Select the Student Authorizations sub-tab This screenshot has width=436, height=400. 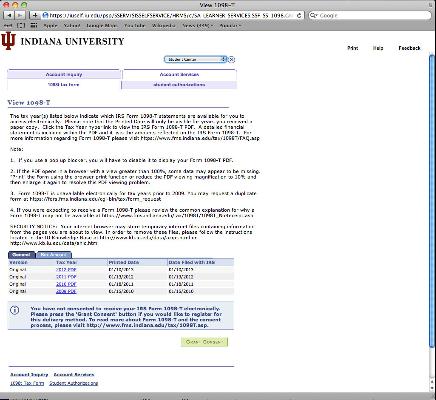click(x=179, y=85)
